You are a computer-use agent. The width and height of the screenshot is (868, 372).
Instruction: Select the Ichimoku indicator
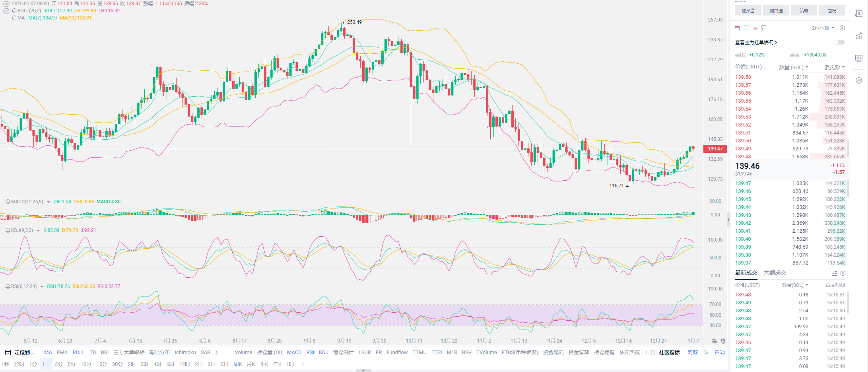pos(185,352)
